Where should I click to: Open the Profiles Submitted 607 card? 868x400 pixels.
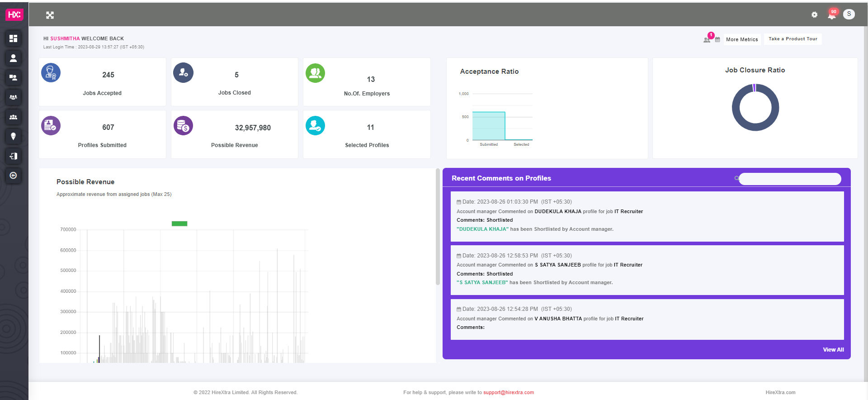tap(102, 134)
